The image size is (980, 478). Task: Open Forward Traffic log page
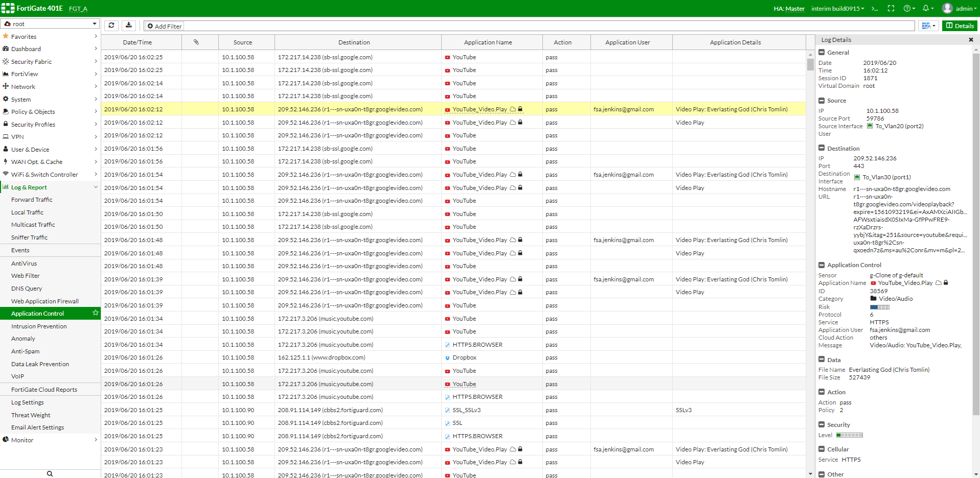[x=32, y=200]
